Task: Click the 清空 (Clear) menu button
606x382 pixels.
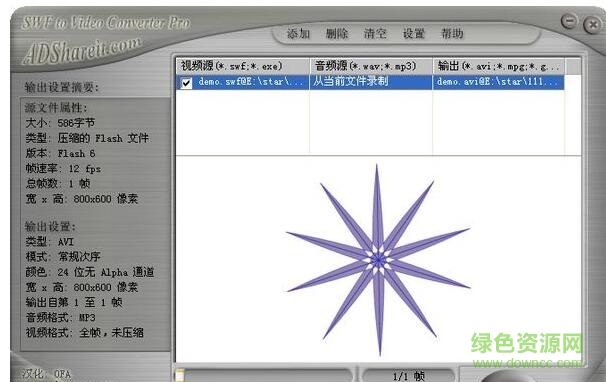Action: [375, 34]
